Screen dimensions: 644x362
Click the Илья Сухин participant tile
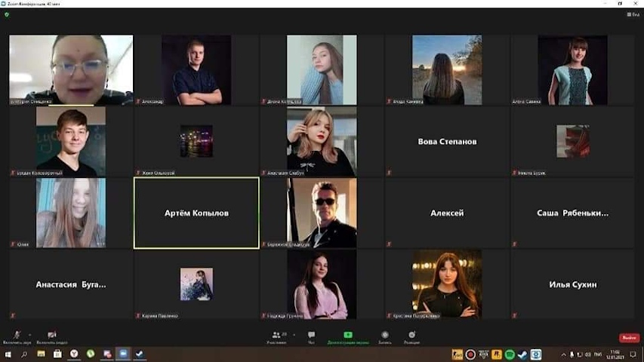tap(573, 284)
